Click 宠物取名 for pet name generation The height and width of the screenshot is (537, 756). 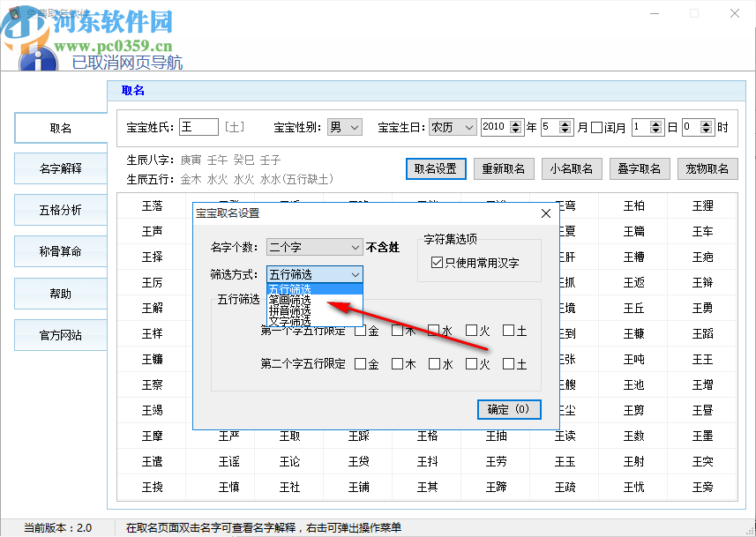click(x=707, y=168)
